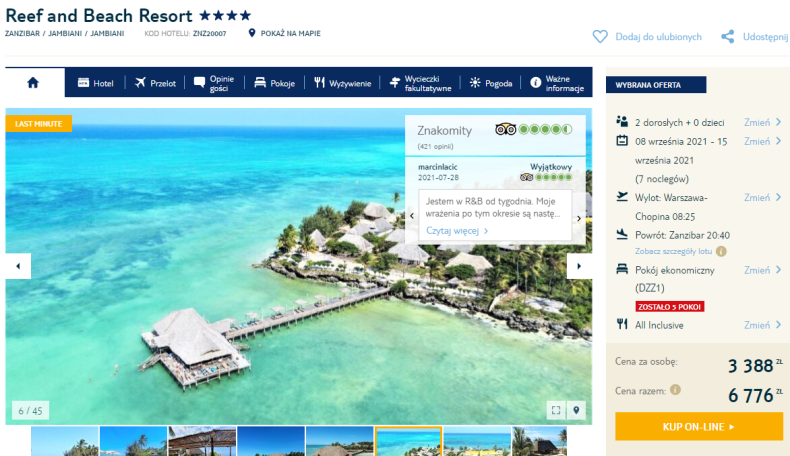The width and height of the screenshot is (790, 456).
Task: Select the highlighted aerial beach thumbnail
Action: click(x=409, y=441)
